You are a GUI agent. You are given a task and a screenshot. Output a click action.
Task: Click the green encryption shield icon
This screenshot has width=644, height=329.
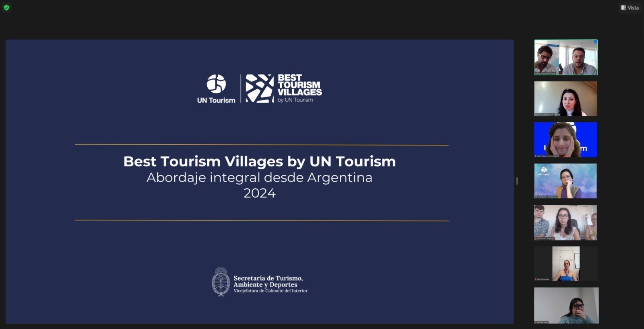6,8
